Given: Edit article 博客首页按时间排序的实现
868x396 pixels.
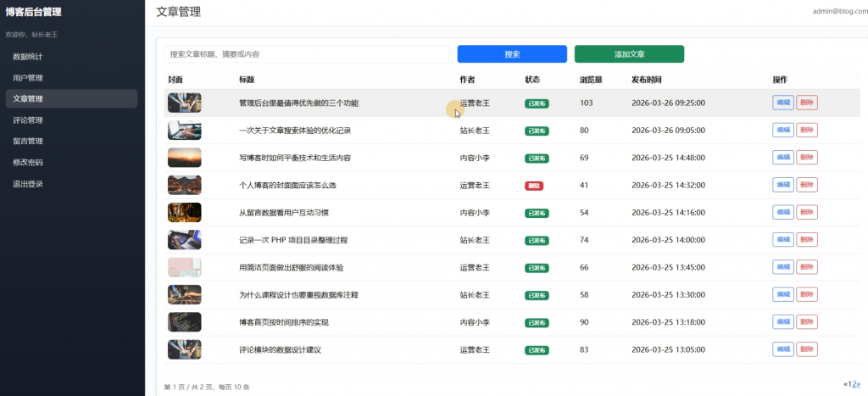Looking at the screenshot, I should pos(783,321).
